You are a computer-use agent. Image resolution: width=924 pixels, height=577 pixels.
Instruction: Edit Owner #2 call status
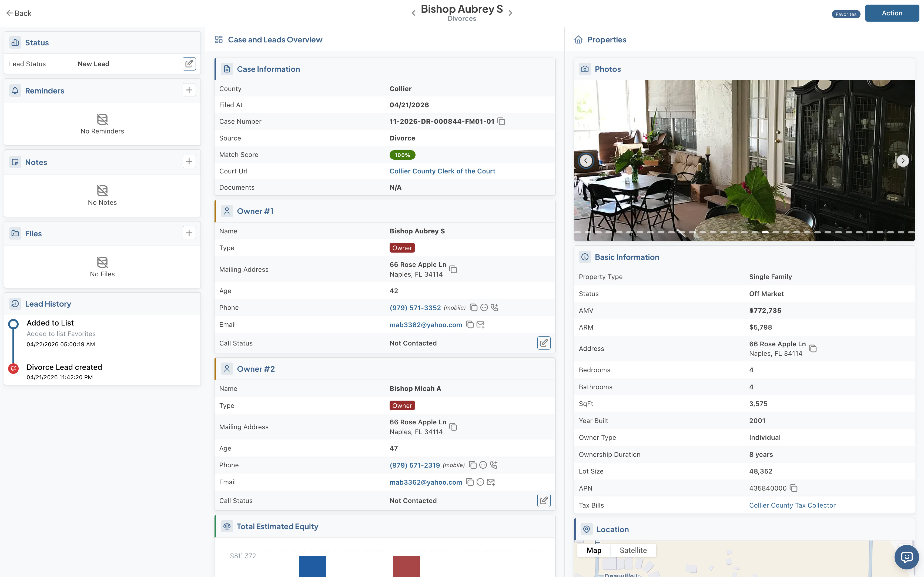544,500
